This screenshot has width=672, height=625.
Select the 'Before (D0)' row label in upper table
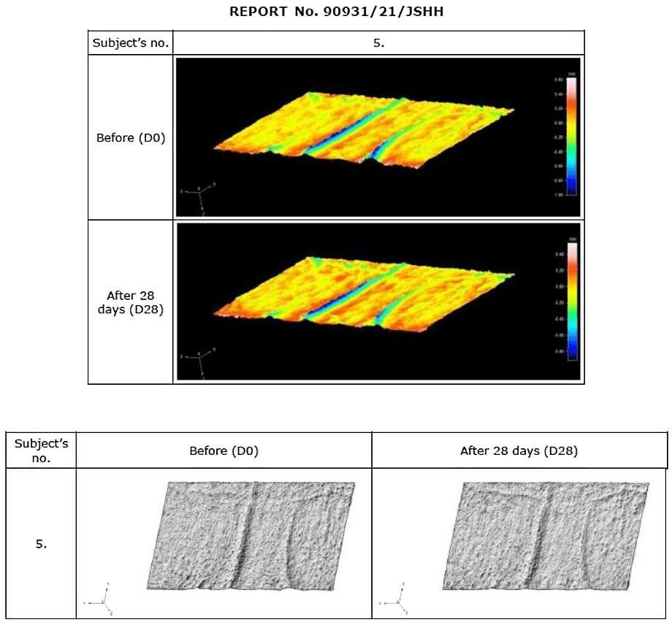(131, 137)
